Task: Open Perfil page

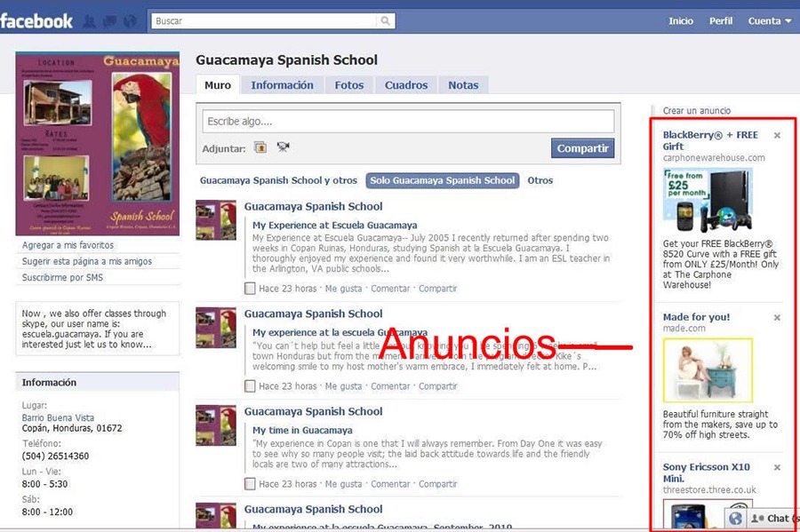Action: pos(720,21)
